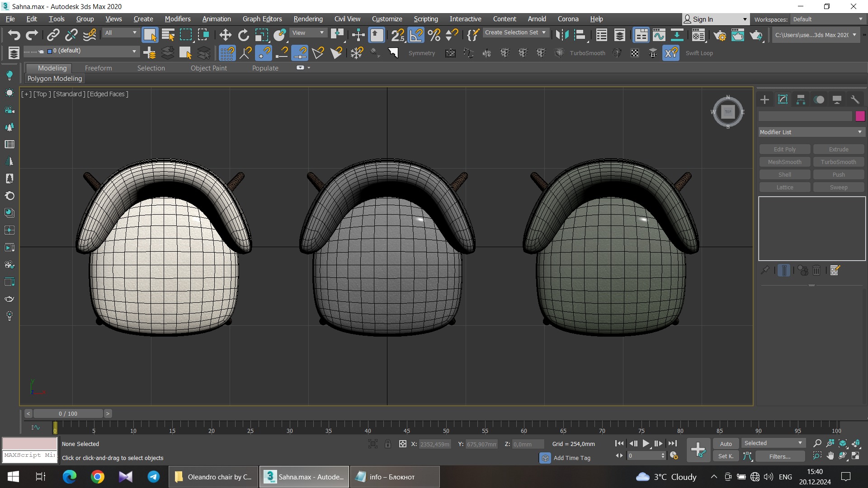The width and height of the screenshot is (868, 488).
Task: Expand the Modifier List dropdown
Action: point(811,132)
